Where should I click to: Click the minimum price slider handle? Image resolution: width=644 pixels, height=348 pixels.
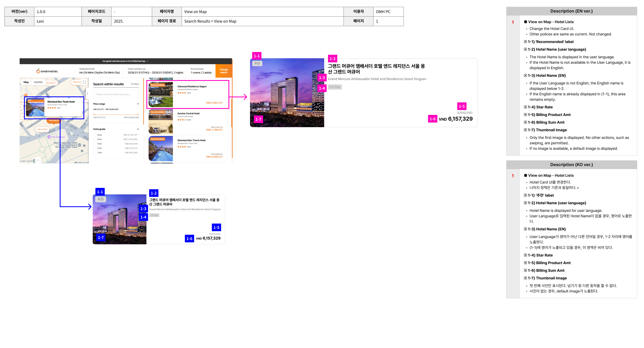click(94, 114)
